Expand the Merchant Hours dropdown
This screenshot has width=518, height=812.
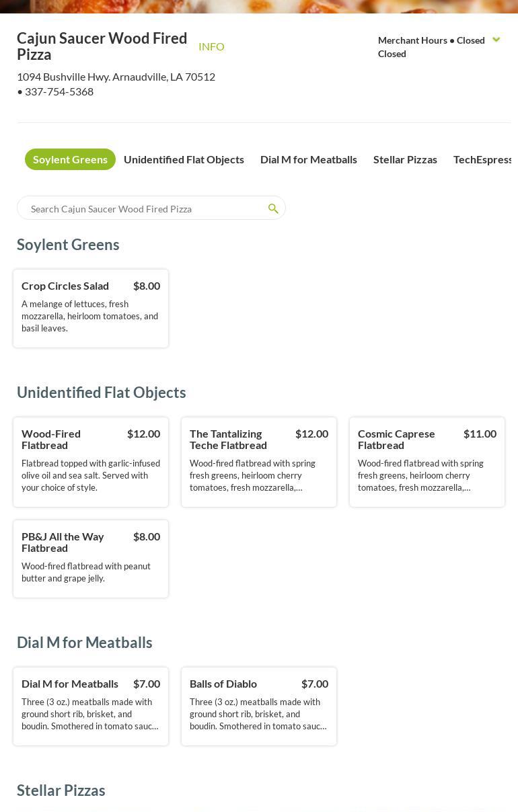tap(496, 40)
